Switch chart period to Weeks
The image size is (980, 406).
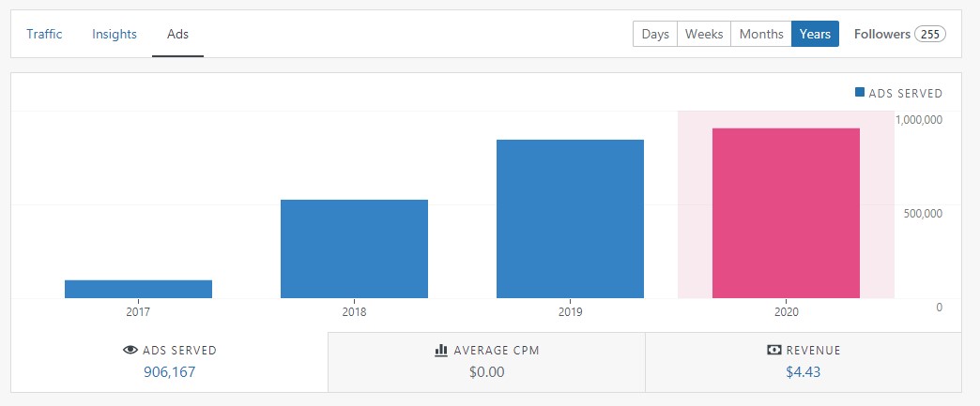(x=704, y=34)
